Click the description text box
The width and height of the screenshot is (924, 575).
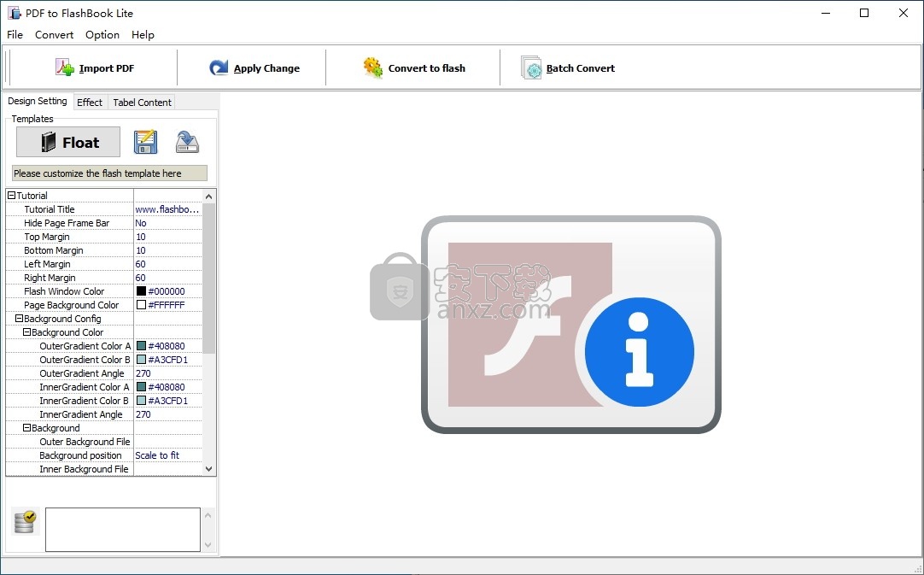pyautogui.click(x=123, y=530)
